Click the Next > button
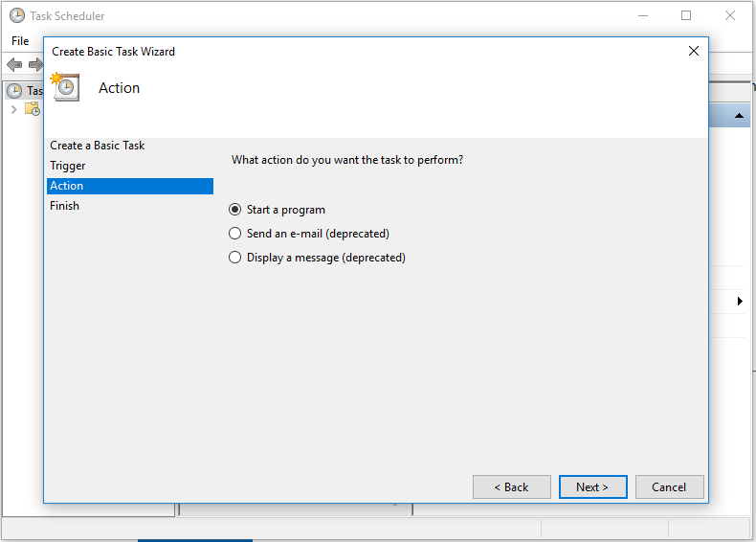 point(592,487)
